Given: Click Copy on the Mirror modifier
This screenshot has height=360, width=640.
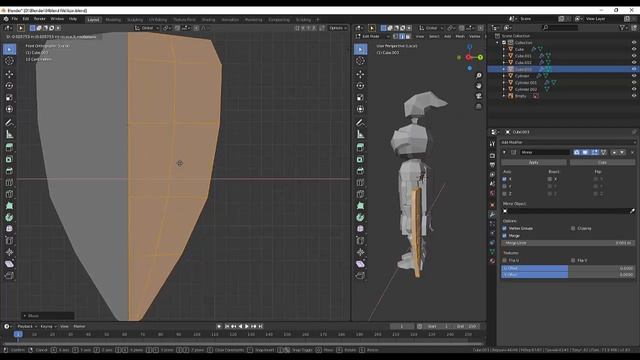Looking at the screenshot, I should pyautogui.click(x=602, y=162).
